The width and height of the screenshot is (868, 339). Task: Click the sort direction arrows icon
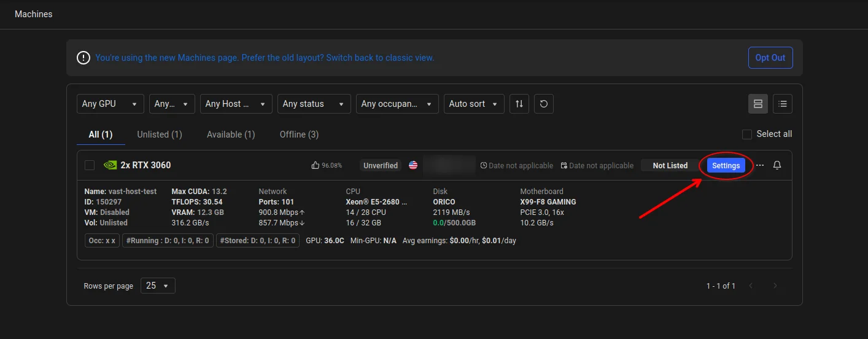coord(519,104)
